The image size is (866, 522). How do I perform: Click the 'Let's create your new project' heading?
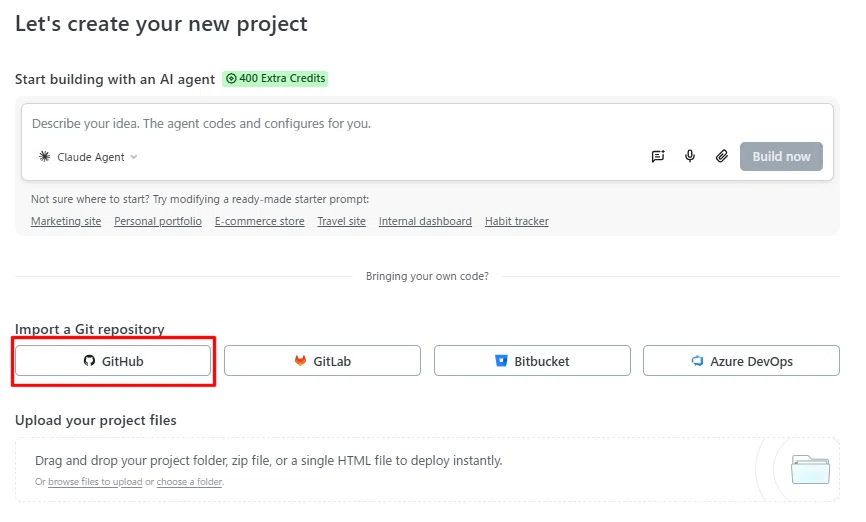tap(161, 24)
